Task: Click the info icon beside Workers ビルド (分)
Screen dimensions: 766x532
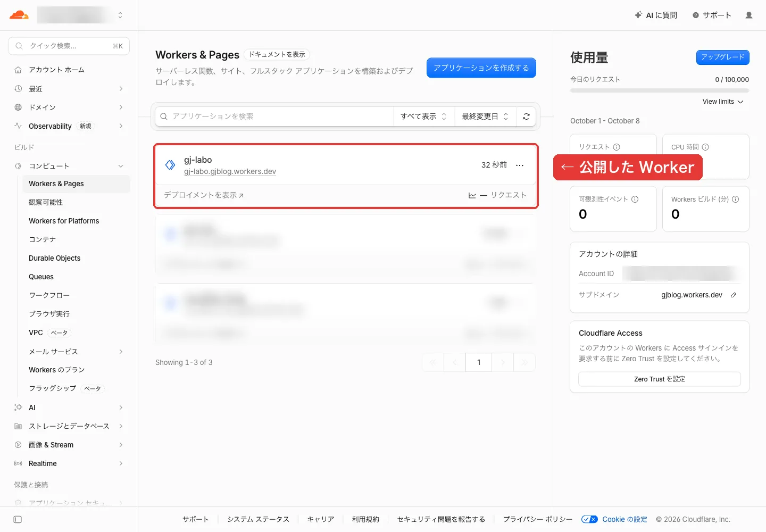Action: [x=735, y=199]
